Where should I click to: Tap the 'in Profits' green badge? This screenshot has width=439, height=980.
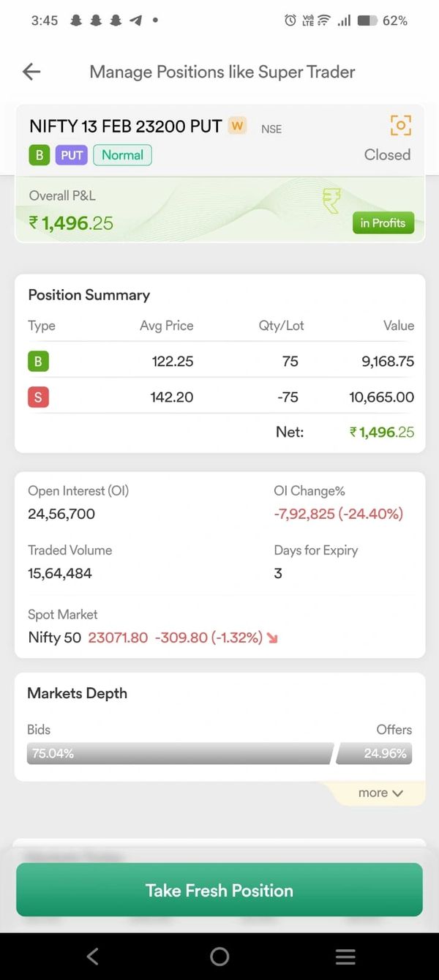(x=383, y=223)
